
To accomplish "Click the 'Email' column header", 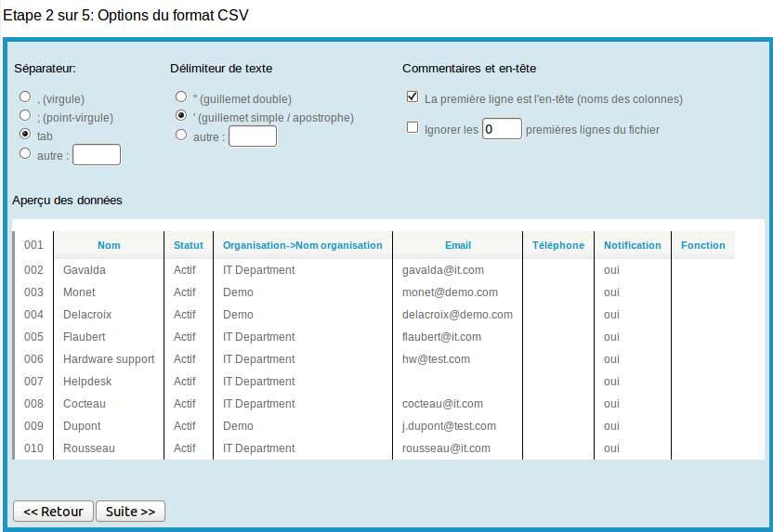I will [458, 245].
